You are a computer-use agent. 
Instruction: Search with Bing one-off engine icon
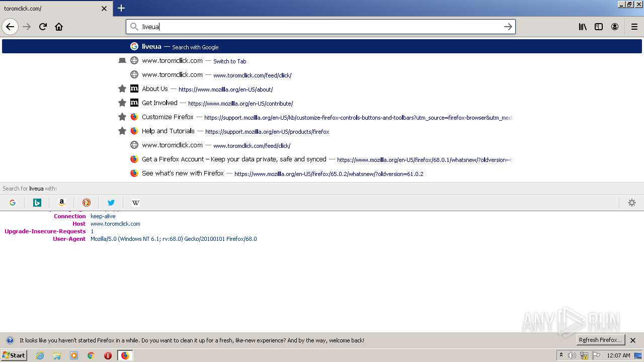[x=37, y=203]
